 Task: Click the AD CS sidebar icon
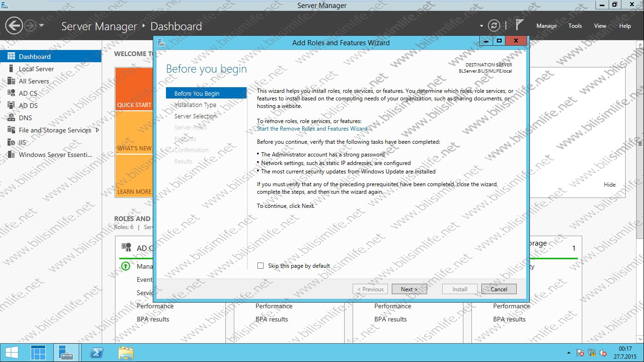pyautogui.click(x=11, y=93)
